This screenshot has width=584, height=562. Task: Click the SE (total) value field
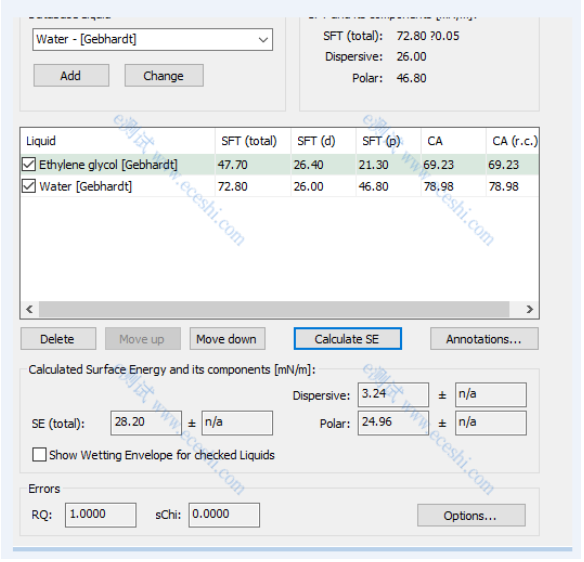click(x=146, y=423)
